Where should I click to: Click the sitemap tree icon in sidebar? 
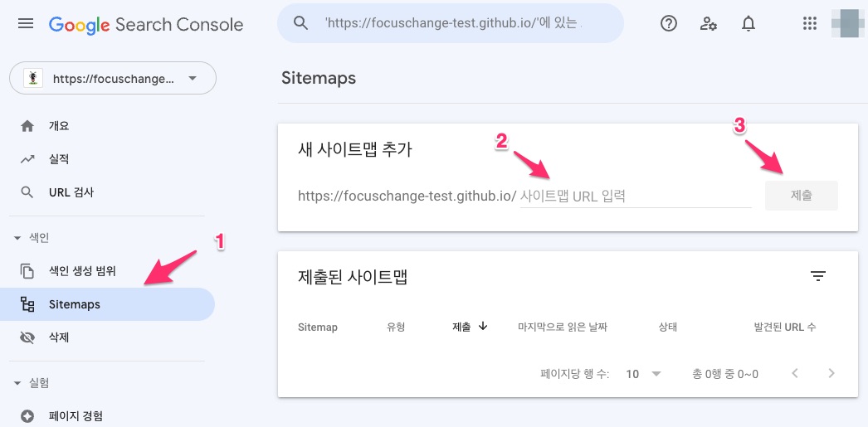(x=27, y=304)
